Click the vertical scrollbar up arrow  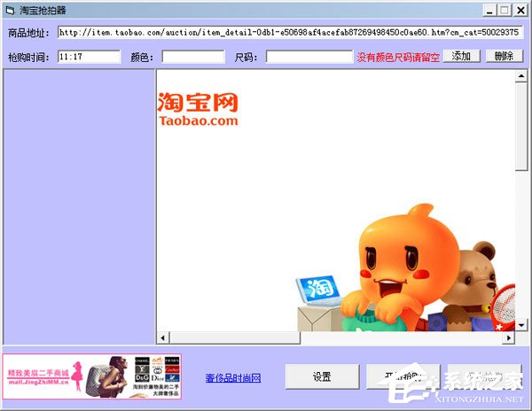(x=520, y=76)
